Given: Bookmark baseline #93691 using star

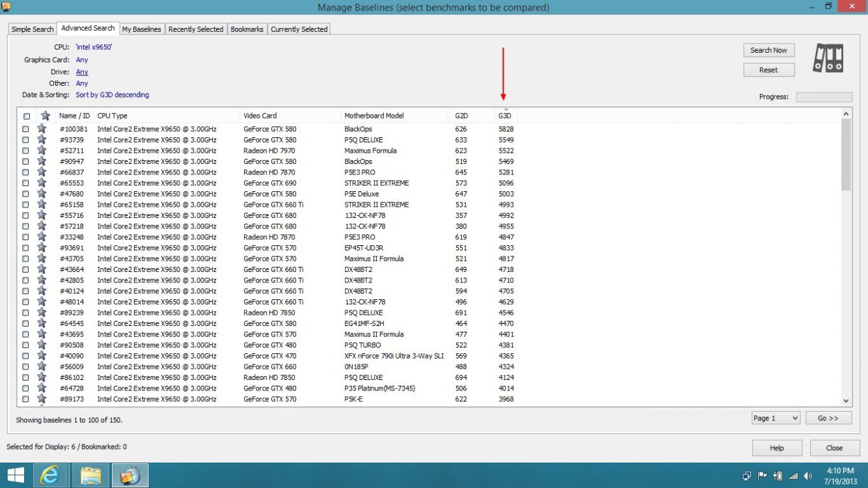Looking at the screenshot, I should pyautogui.click(x=42, y=248).
